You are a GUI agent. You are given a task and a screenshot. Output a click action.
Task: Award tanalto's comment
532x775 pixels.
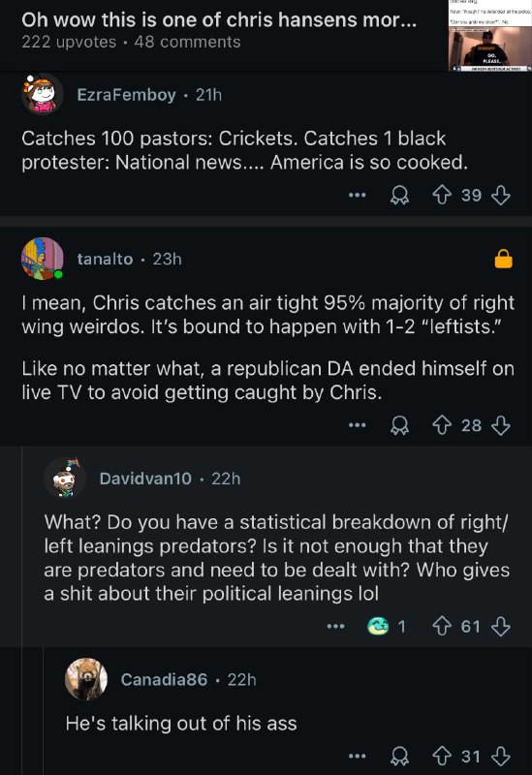point(399,425)
